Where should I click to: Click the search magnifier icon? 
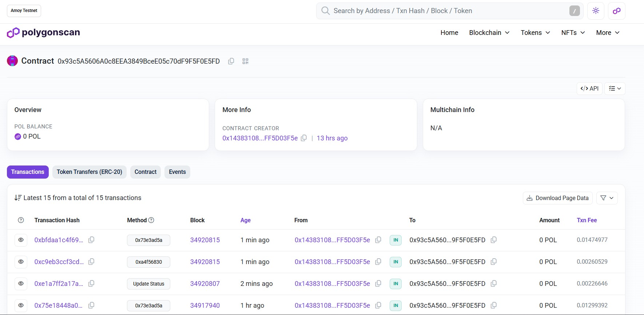pos(325,11)
